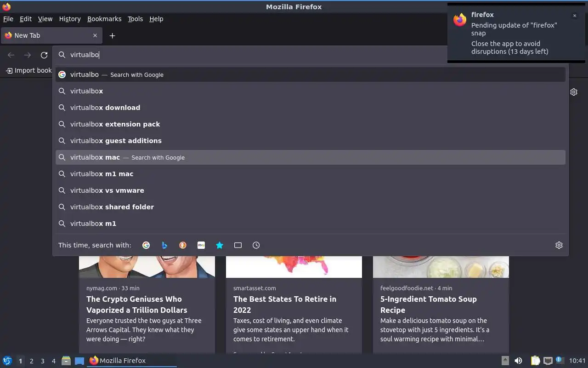Open volume control in system tray
588x368 pixels.
518,361
